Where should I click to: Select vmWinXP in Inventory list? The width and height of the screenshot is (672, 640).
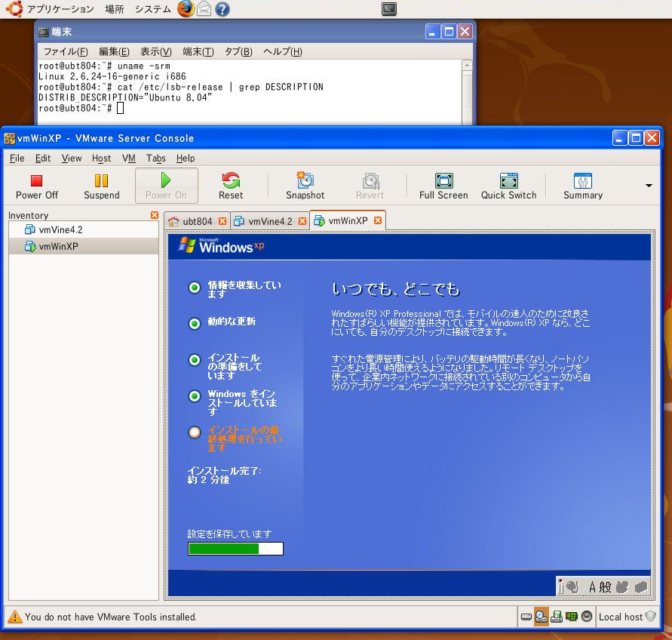click(x=84, y=246)
